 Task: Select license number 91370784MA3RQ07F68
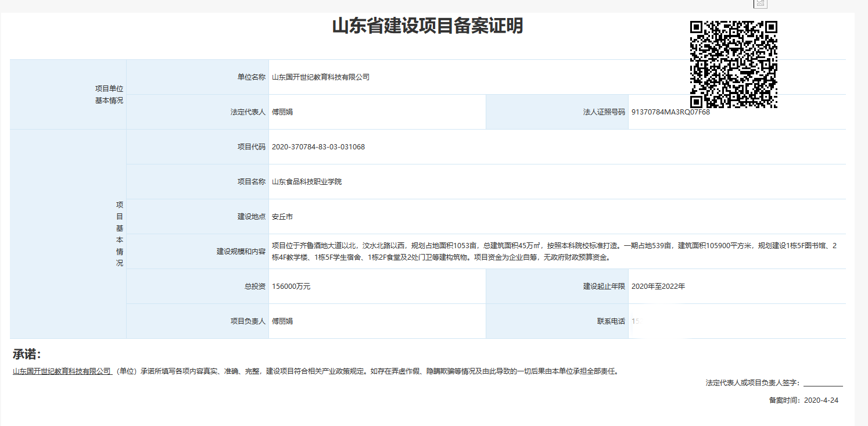[670, 112]
